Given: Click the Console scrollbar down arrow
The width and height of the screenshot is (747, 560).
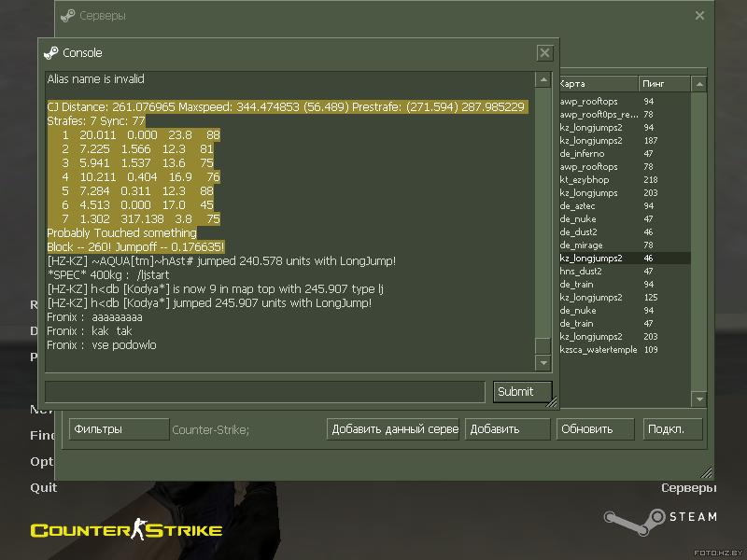Looking at the screenshot, I should pyautogui.click(x=543, y=363).
